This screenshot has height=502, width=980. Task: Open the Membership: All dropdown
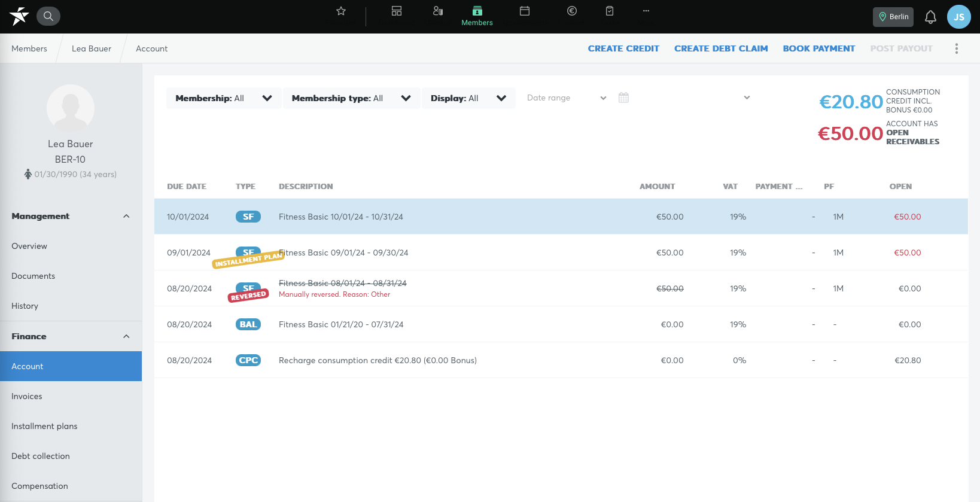224,98
